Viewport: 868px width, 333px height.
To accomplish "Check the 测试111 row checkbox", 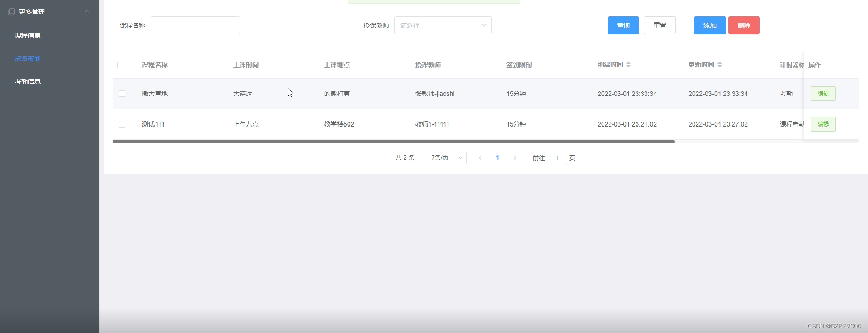I will pos(122,124).
